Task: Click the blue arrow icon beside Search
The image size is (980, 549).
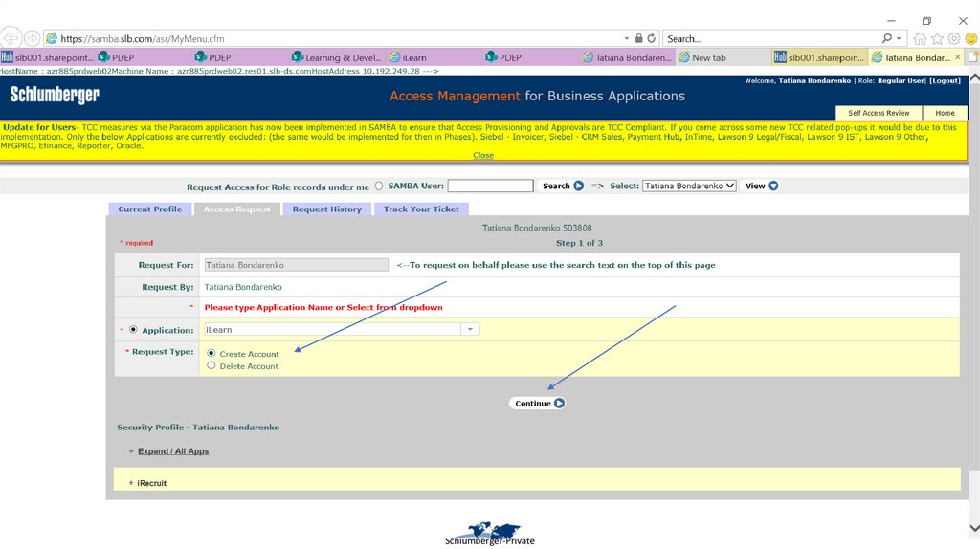Action: pos(579,187)
